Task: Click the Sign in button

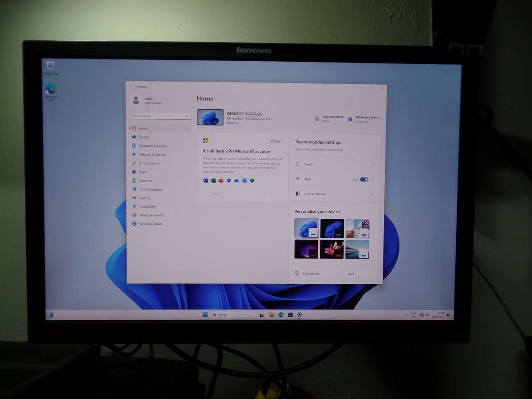Action: click(x=216, y=193)
